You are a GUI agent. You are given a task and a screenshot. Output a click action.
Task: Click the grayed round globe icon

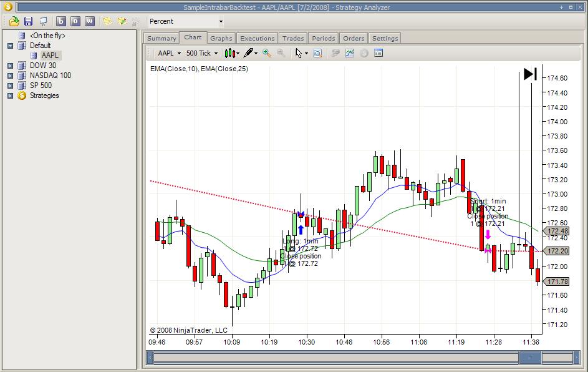tap(364, 53)
